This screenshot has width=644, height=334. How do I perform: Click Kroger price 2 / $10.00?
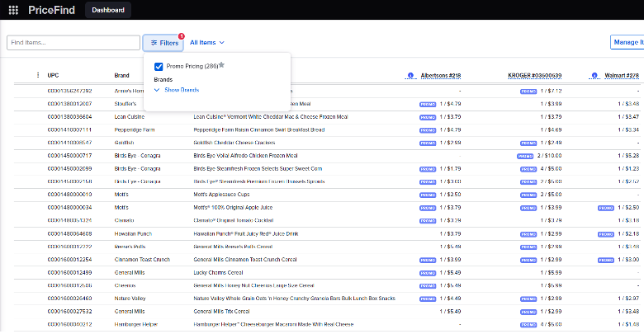549,156
